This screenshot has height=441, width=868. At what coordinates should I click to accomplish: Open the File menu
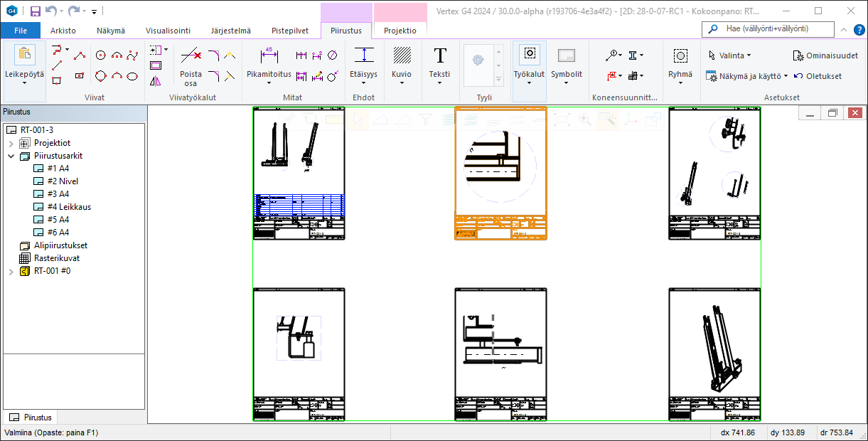click(x=21, y=31)
